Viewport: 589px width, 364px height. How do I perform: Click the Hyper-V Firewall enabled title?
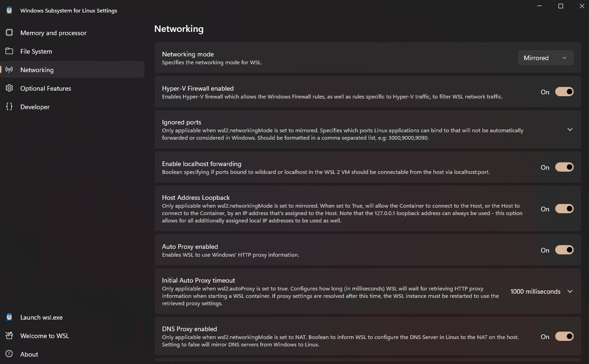coord(198,88)
